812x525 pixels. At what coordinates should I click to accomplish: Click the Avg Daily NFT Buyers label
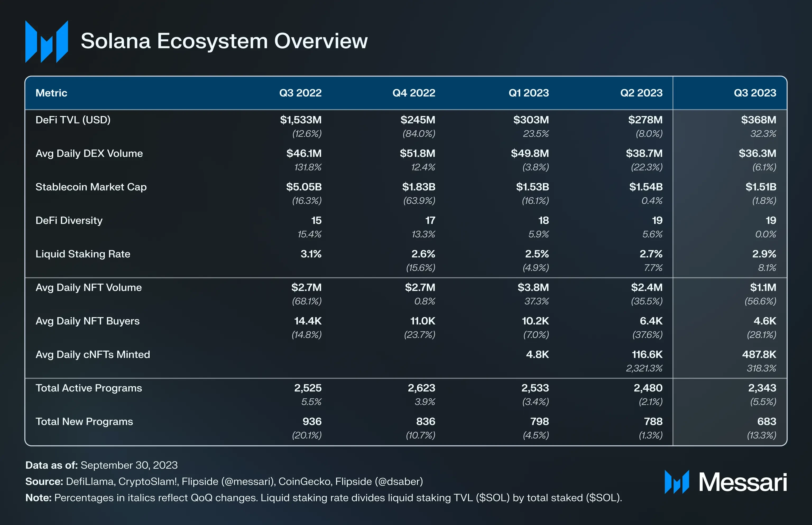pos(87,321)
